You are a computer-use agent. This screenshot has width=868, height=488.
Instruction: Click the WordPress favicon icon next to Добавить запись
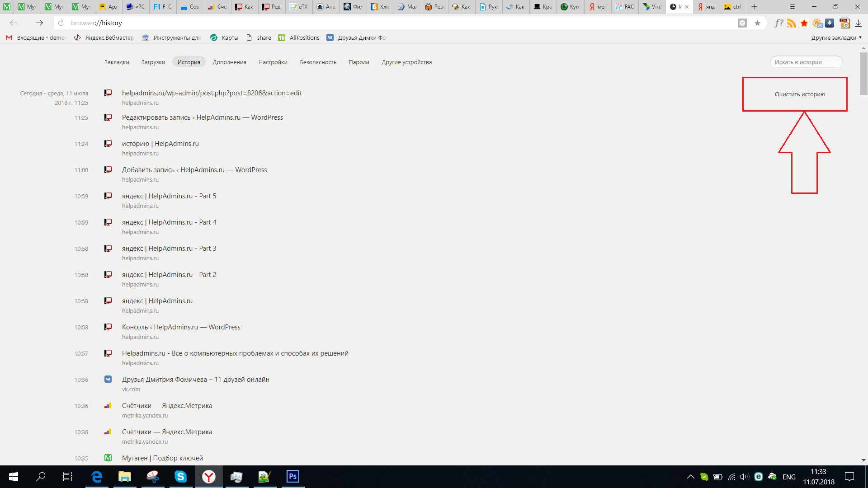pyautogui.click(x=108, y=170)
